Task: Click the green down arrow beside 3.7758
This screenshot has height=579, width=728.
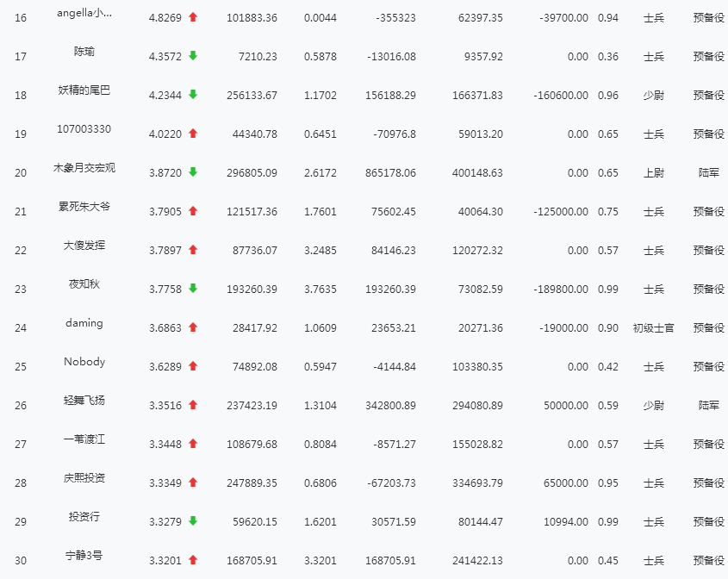Action: (193, 289)
